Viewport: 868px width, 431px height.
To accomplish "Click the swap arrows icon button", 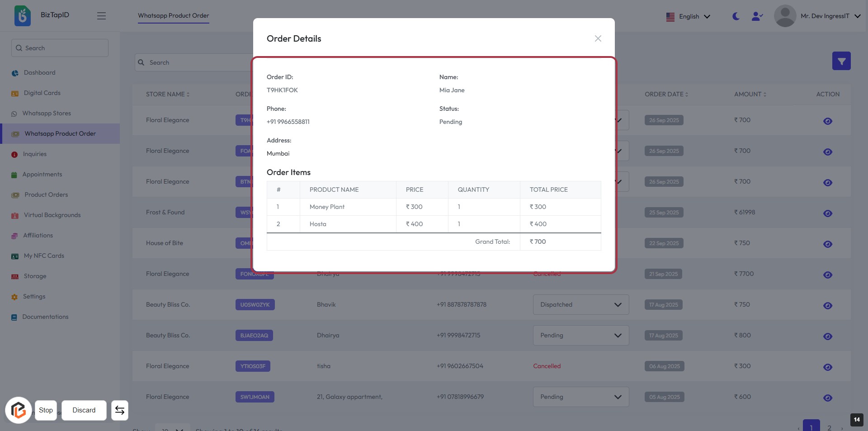I will click(x=120, y=410).
